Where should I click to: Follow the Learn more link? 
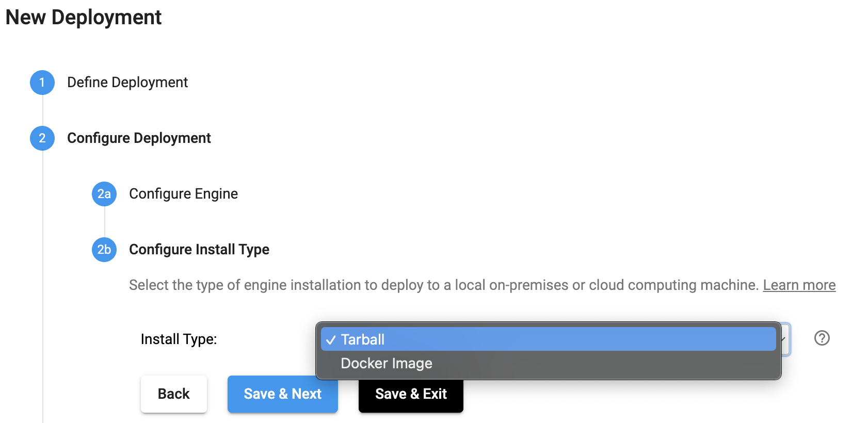[x=799, y=285]
